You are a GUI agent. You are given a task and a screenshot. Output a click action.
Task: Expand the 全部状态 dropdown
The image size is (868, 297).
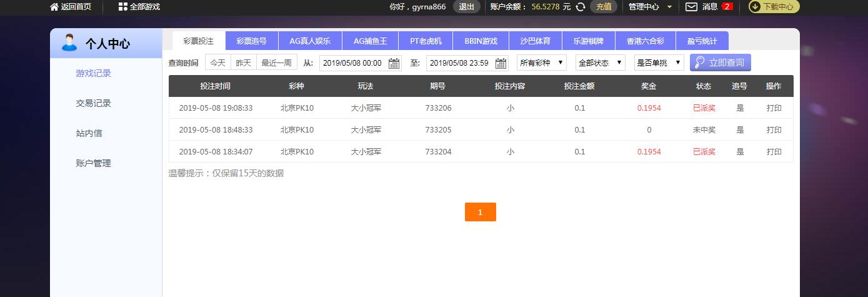(600, 63)
